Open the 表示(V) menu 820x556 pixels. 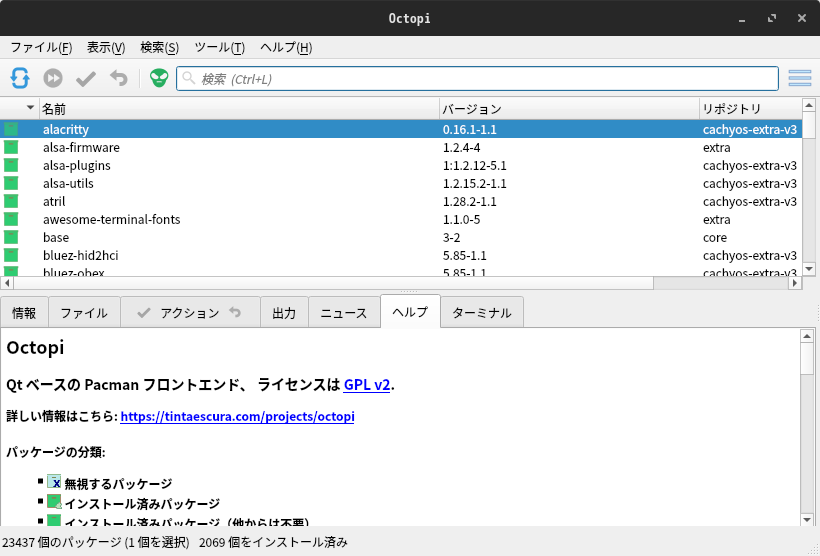(x=106, y=48)
